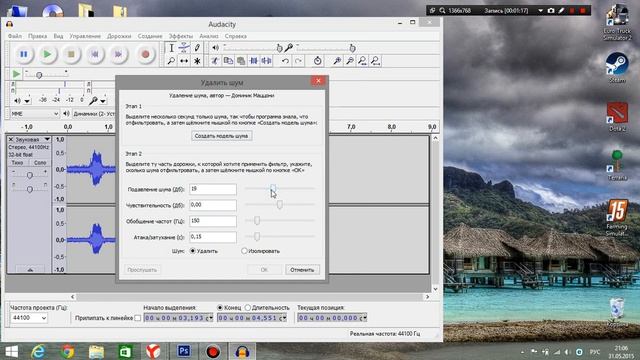Click the Обобщение частот slider handle

[257, 220]
